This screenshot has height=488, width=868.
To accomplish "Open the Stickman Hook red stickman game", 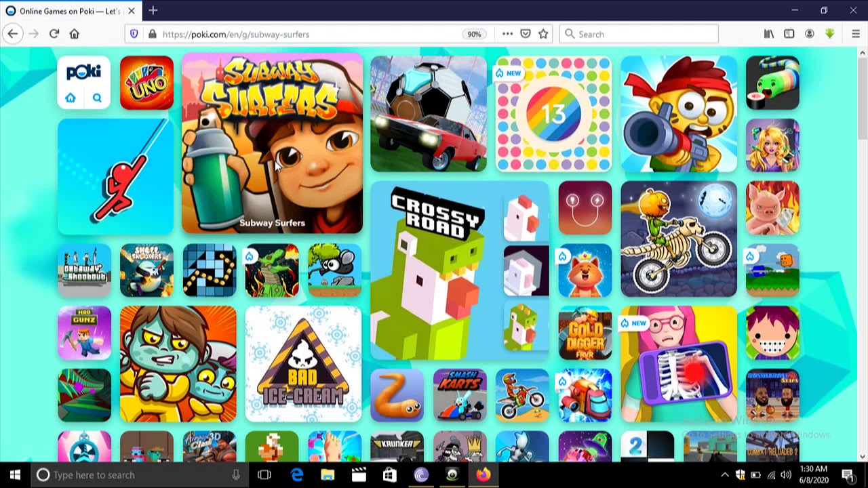I will (115, 176).
